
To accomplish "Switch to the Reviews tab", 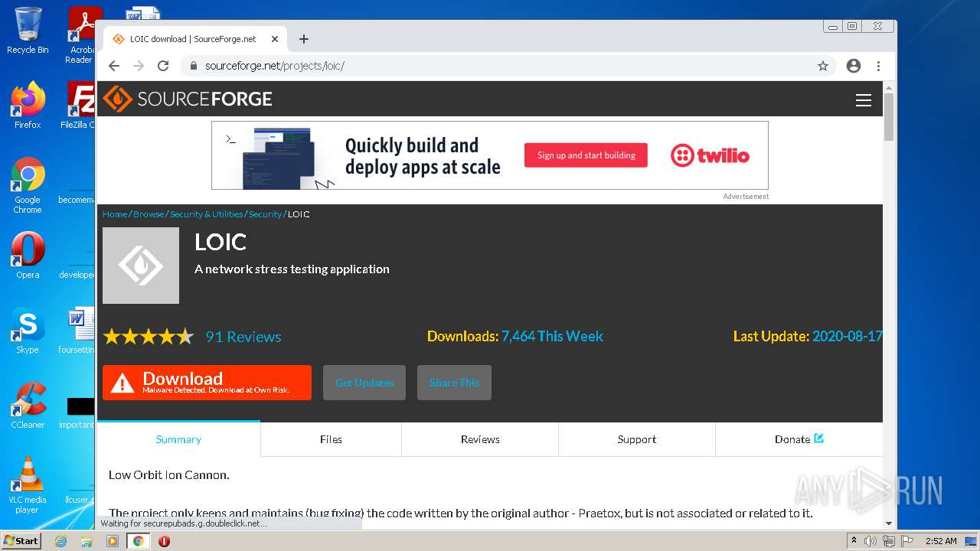I will [x=480, y=439].
